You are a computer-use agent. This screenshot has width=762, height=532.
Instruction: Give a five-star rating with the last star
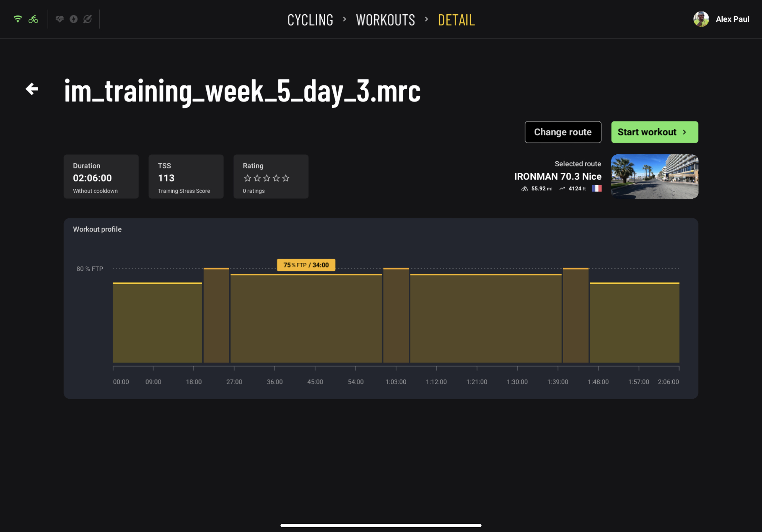click(x=286, y=178)
